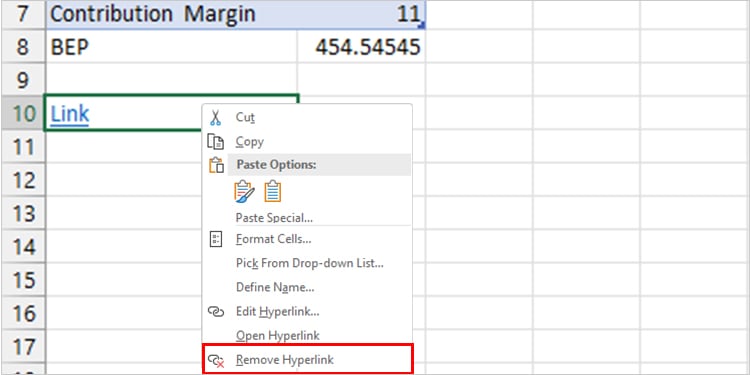Choose the plain clipboard paste icon

[x=273, y=191]
